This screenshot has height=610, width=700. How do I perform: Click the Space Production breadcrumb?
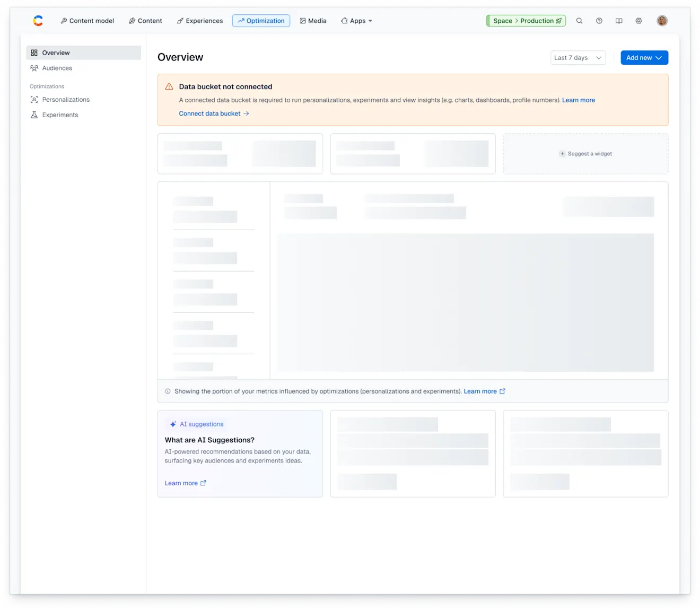pyautogui.click(x=526, y=21)
